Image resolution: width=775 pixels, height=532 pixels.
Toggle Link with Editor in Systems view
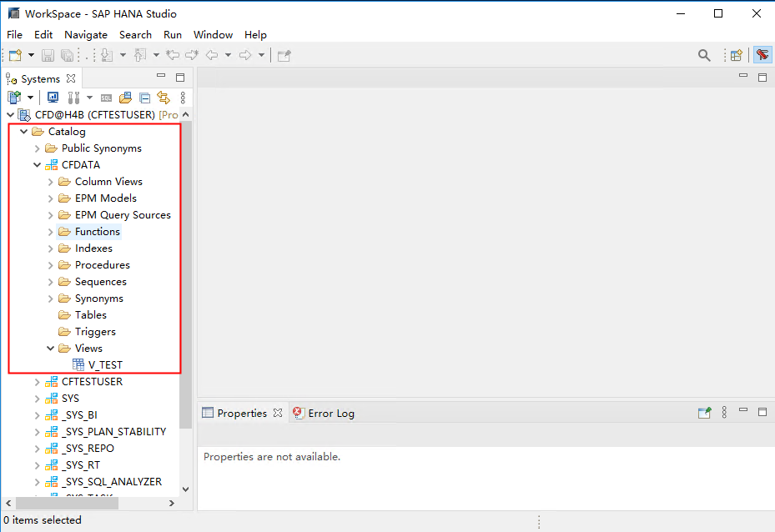tap(164, 97)
